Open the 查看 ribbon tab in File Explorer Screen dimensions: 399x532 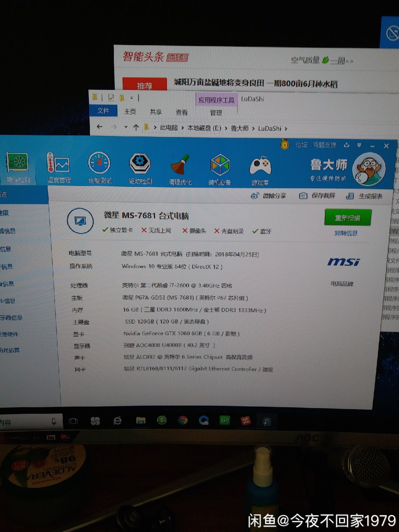181,112
